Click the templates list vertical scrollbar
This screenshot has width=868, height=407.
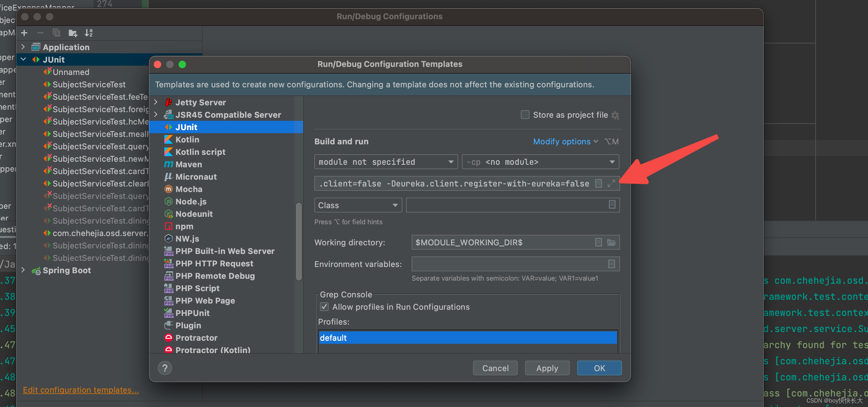pos(299,241)
